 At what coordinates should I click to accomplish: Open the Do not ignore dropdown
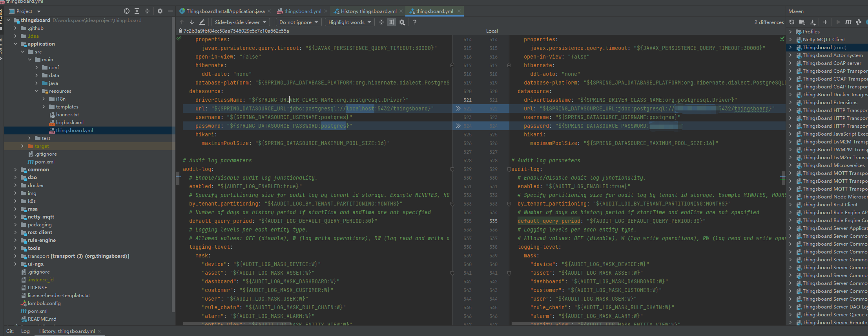[299, 22]
